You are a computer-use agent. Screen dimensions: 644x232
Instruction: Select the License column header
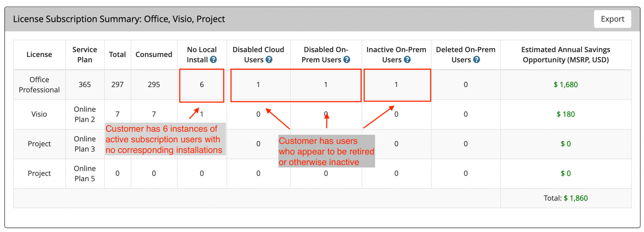click(39, 54)
